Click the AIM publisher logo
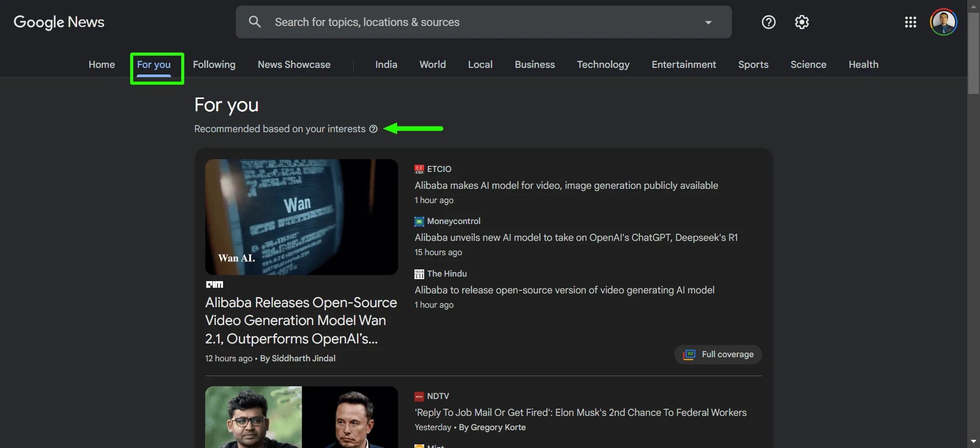The width and height of the screenshot is (980, 448). click(214, 284)
